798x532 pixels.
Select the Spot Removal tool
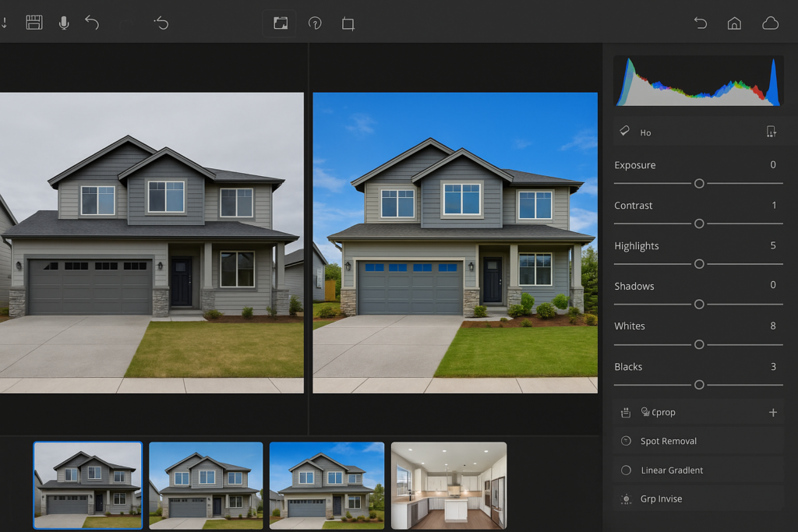click(x=668, y=441)
